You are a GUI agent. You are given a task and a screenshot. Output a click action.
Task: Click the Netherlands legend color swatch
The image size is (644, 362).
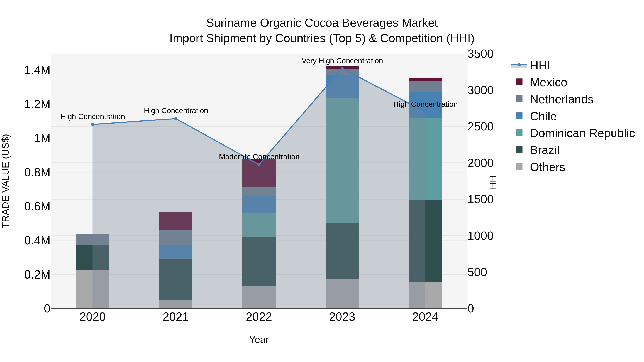519,99
